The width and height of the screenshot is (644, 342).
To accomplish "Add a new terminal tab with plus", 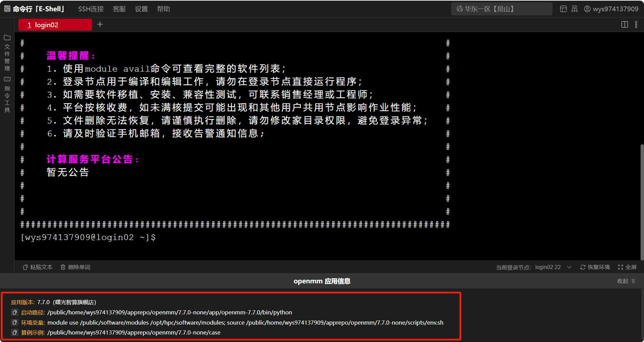I will coord(100,24).
